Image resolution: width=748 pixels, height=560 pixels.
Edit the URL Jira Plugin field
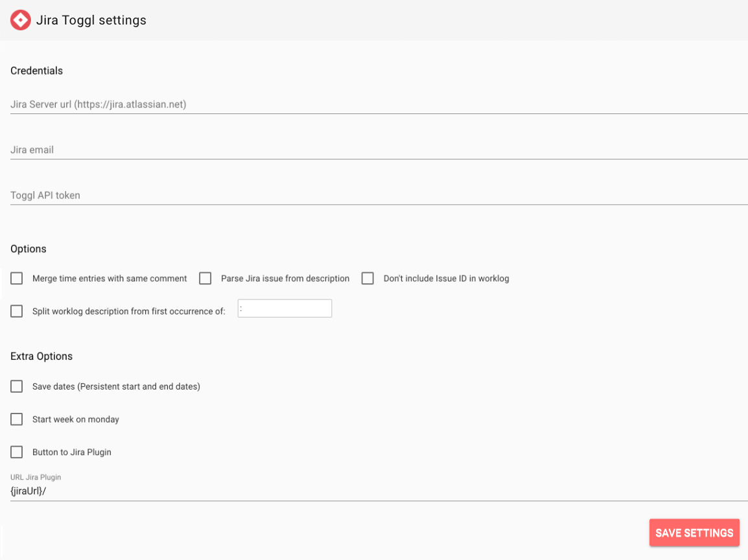[x=379, y=491]
